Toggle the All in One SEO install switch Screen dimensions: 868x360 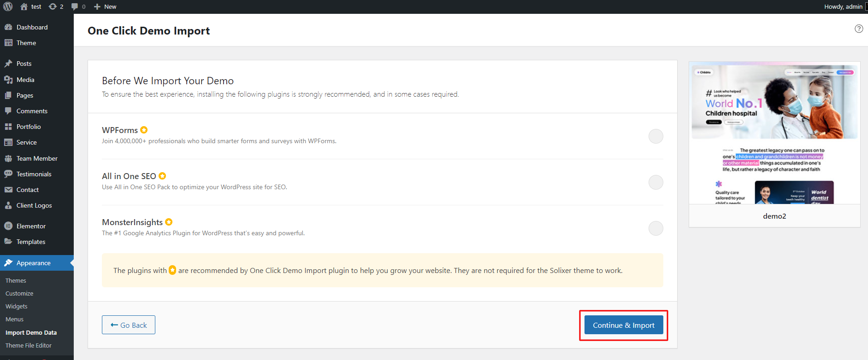coord(655,182)
